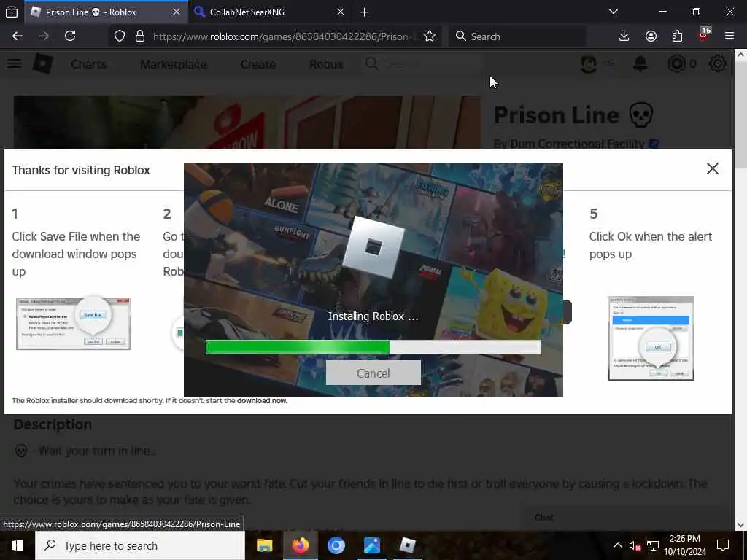Show hidden system tray icons

617,545
